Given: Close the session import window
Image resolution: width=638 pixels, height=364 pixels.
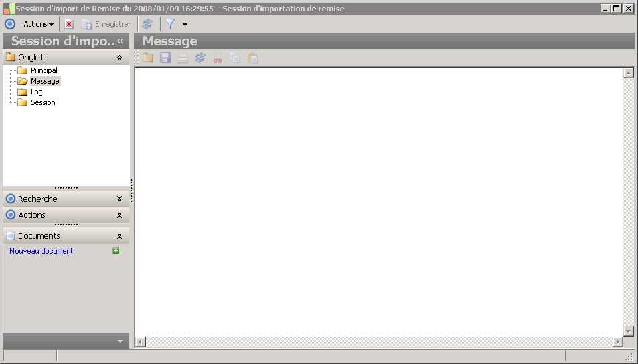Looking at the screenshot, I should (628, 9).
